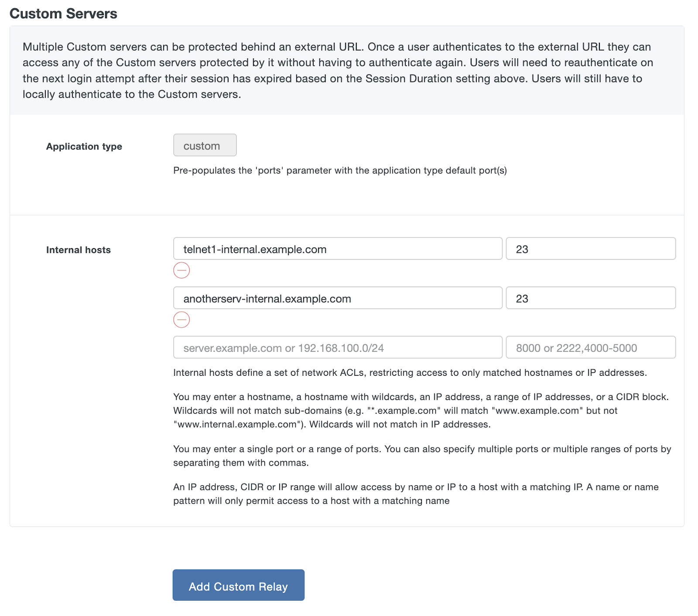Screen dimensions: 698x616
Task: Select the port field beside anotherserv-internal
Action: click(590, 298)
